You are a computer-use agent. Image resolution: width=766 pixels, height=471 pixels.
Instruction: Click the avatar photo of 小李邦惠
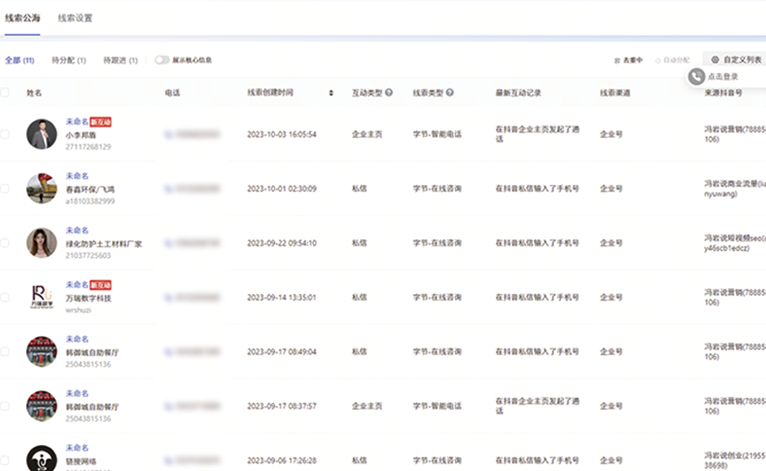tap(41, 134)
